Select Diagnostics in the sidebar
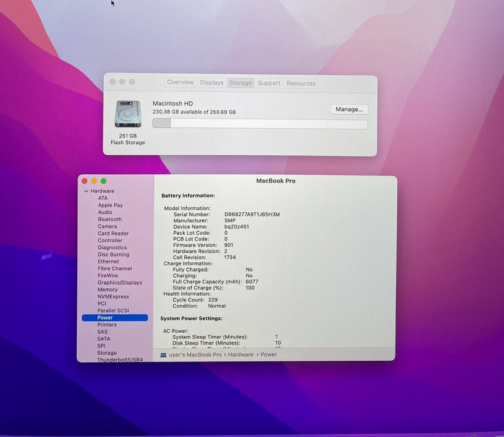The width and height of the screenshot is (504, 437). click(112, 247)
